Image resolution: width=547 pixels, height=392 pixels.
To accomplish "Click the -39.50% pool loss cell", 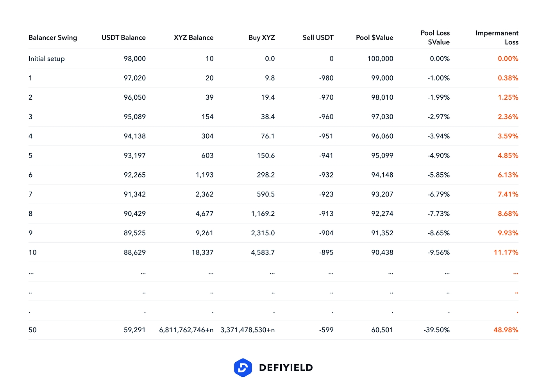I will point(436,330).
